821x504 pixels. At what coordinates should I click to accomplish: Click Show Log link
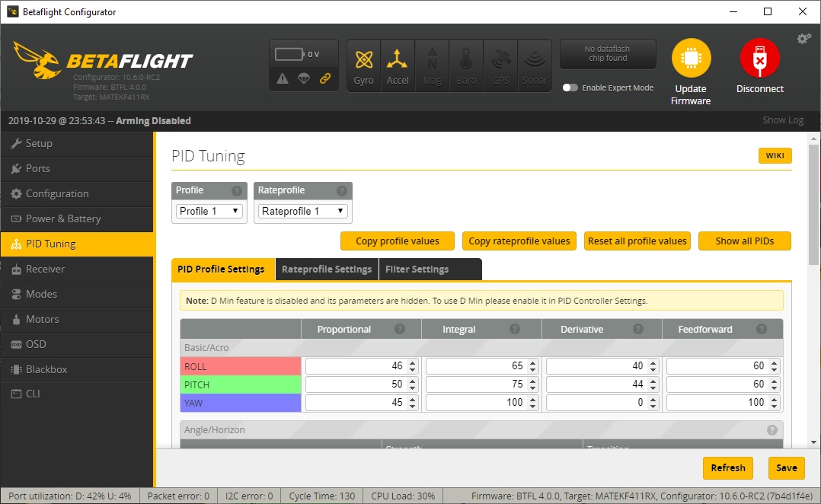[783, 120]
